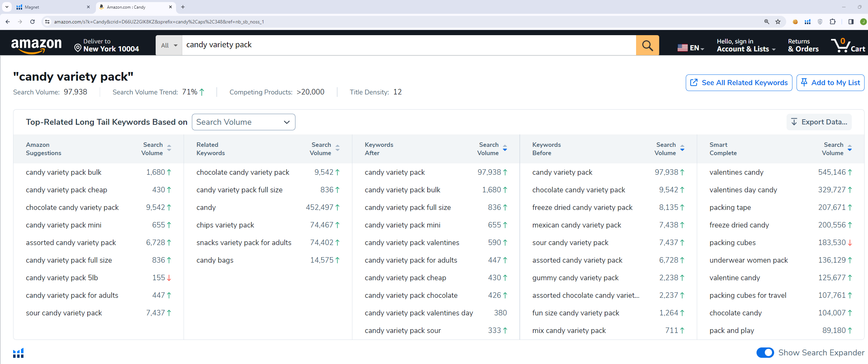Open a new browser tab
Screen dimensions: 868x364
tap(183, 7)
